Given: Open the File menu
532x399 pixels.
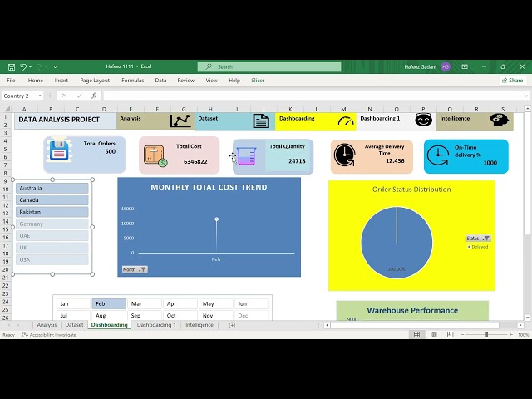Looking at the screenshot, I should coord(11,81).
